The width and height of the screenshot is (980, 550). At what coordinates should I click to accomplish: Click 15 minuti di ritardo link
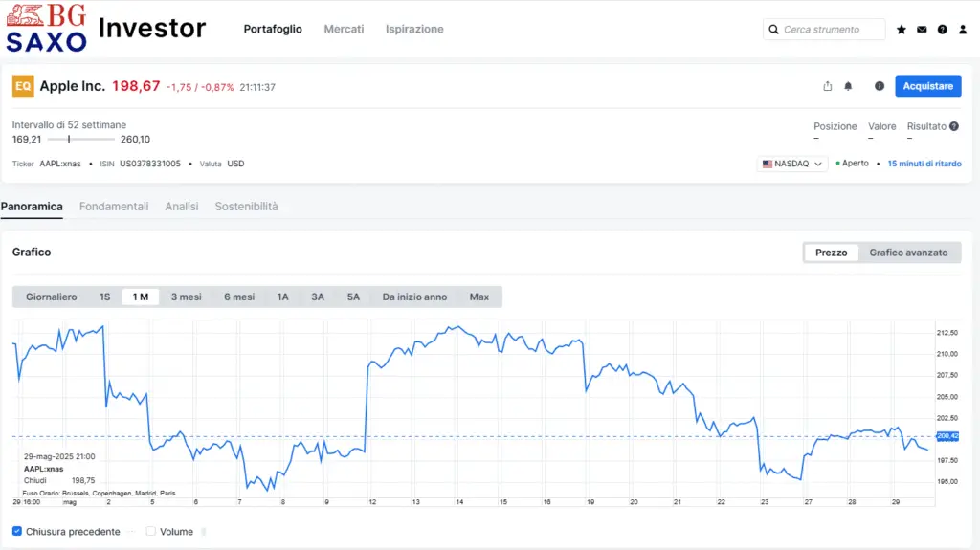click(924, 164)
